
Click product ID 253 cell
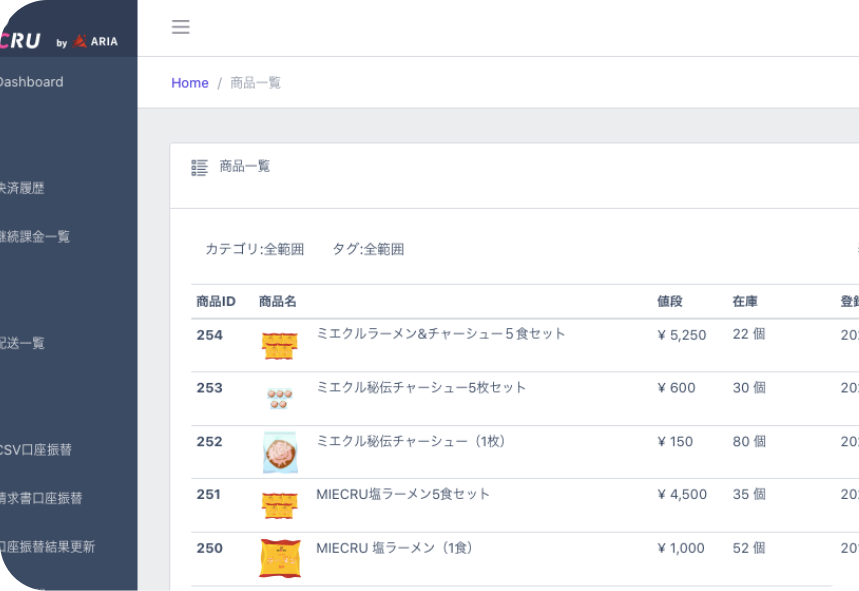(x=210, y=388)
